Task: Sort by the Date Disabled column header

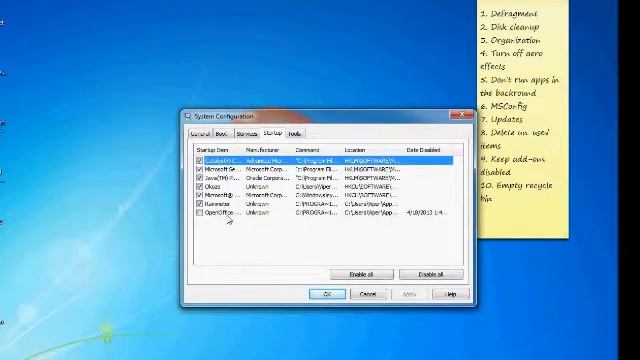Action: tap(423, 150)
